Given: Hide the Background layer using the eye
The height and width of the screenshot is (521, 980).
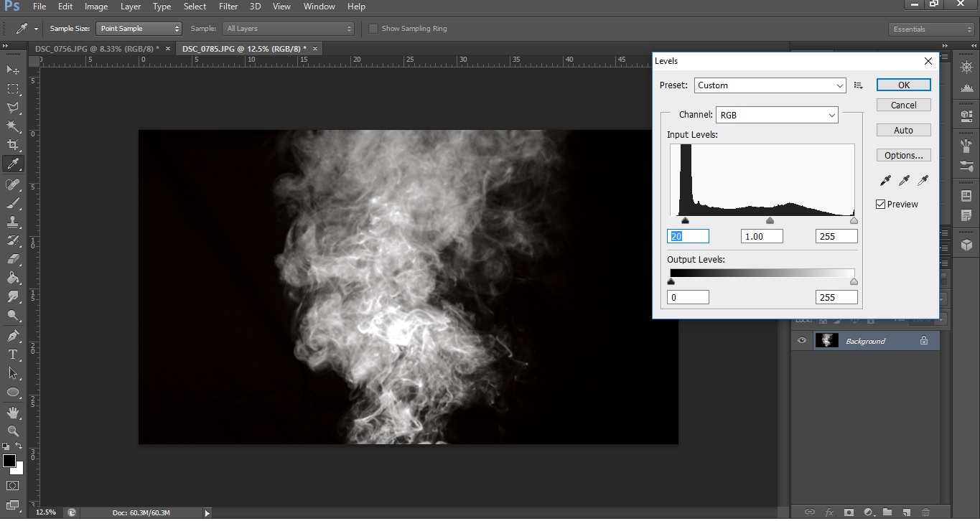Looking at the screenshot, I should click(802, 341).
